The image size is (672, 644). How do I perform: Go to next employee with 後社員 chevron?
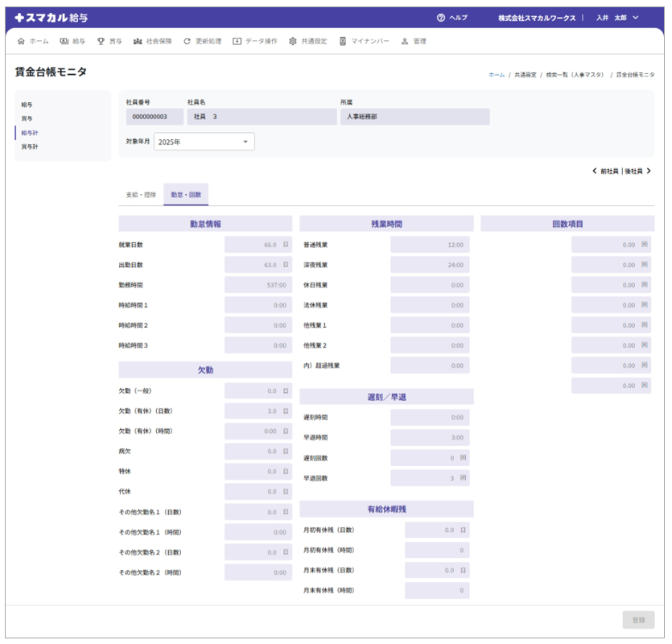click(649, 171)
